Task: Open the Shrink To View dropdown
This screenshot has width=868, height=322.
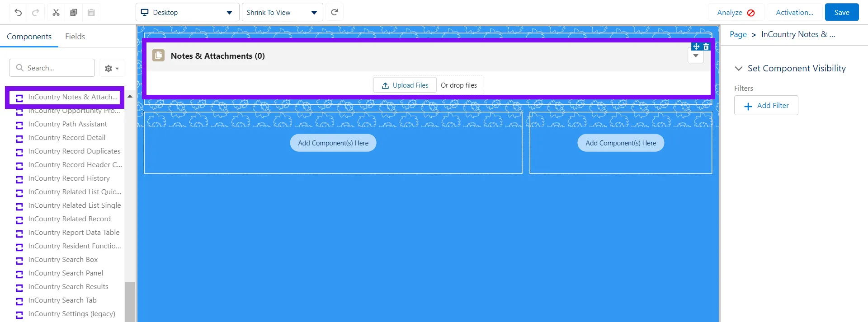Action: [x=282, y=12]
